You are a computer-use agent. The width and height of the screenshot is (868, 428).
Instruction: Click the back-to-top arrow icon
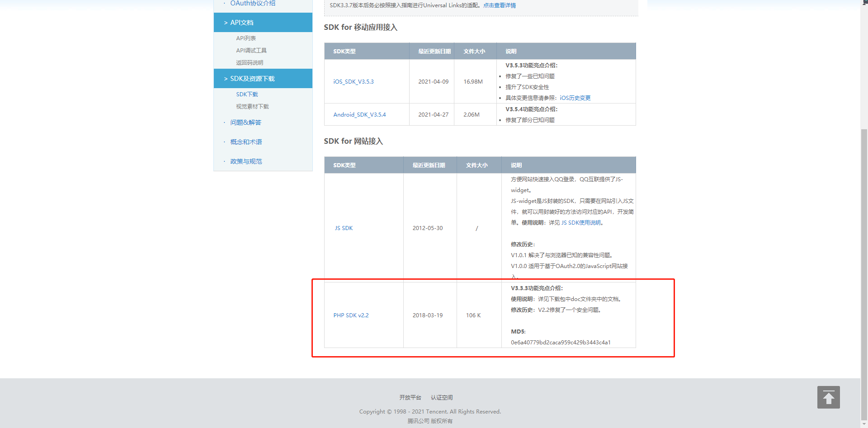pos(829,397)
